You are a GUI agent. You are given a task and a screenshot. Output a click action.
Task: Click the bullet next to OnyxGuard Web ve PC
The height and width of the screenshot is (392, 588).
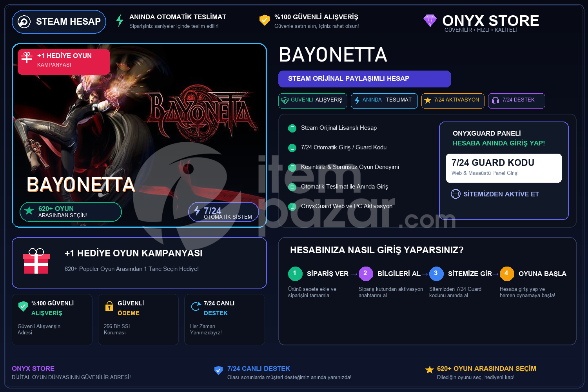[x=292, y=207]
